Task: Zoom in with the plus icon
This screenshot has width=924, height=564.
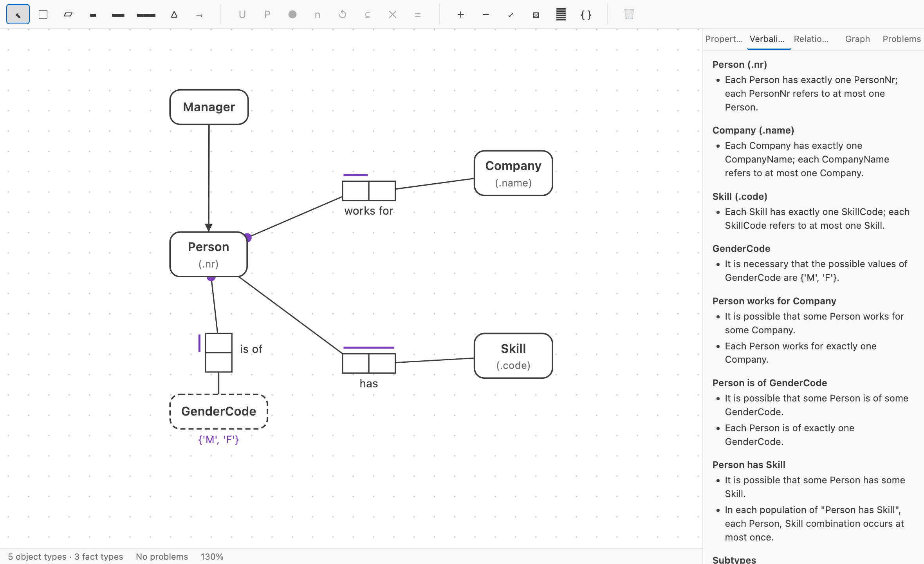Action: tap(461, 14)
